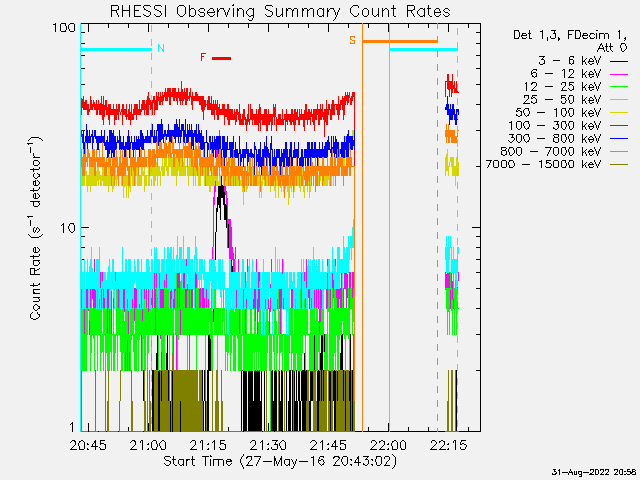Click the 100 y-axis tick label
Viewport: 640px width, 480px height.
point(64,28)
